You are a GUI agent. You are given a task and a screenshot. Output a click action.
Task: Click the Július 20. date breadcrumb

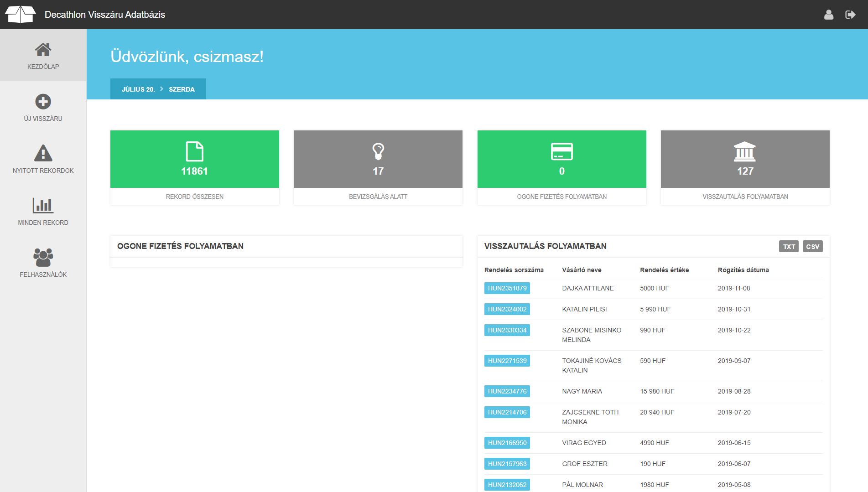pyautogui.click(x=138, y=89)
